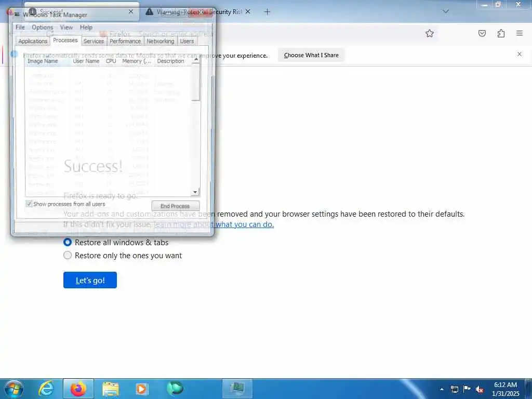
Task: Open the Windows Start menu orb
Action: [x=14, y=389]
